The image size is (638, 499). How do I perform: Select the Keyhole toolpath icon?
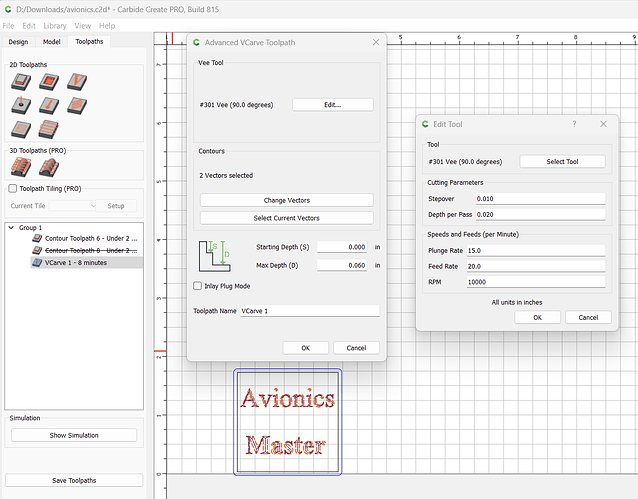pyautogui.click(x=49, y=105)
